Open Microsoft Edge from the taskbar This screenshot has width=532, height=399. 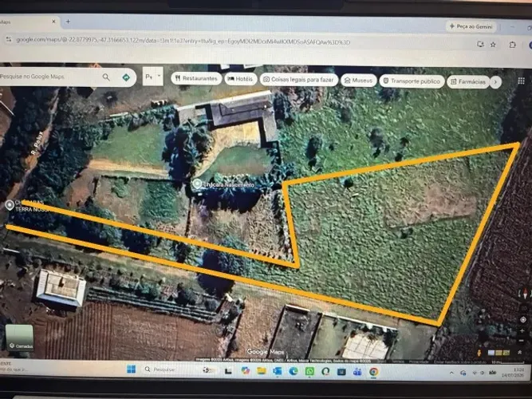coord(294,371)
